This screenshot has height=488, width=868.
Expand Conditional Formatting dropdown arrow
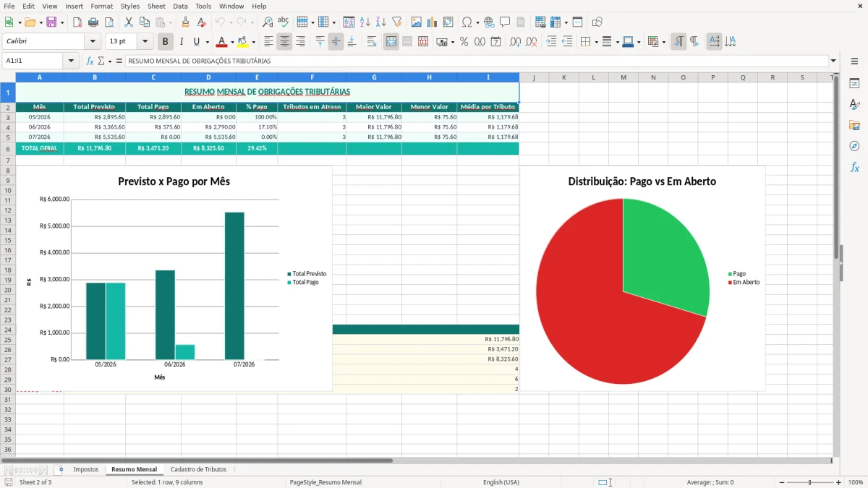(663, 42)
